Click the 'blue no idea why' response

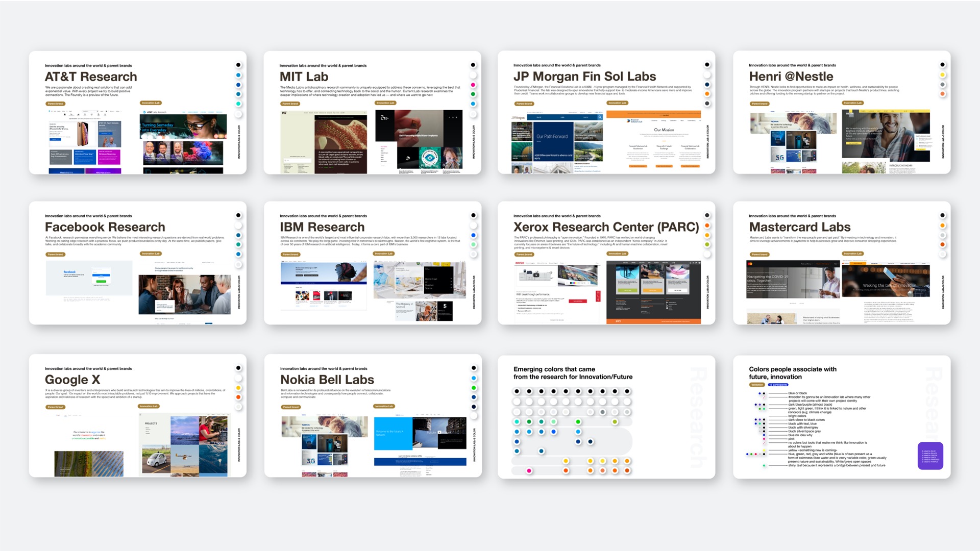(x=800, y=435)
